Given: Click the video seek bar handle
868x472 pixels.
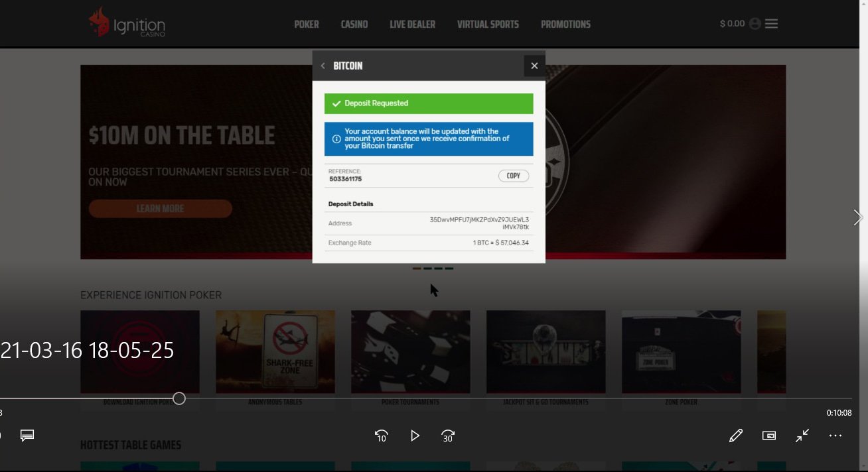Looking at the screenshot, I should pyautogui.click(x=179, y=398).
